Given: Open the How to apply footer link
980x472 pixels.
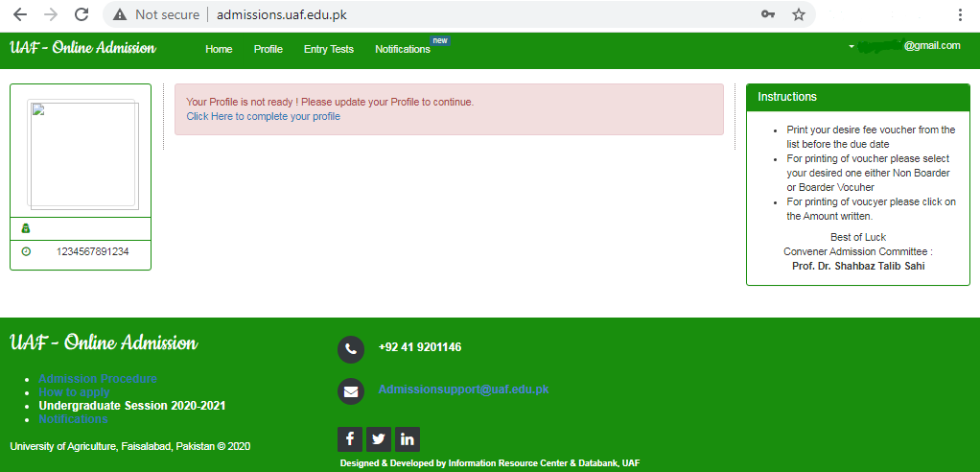Looking at the screenshot, I should point(74,392).
